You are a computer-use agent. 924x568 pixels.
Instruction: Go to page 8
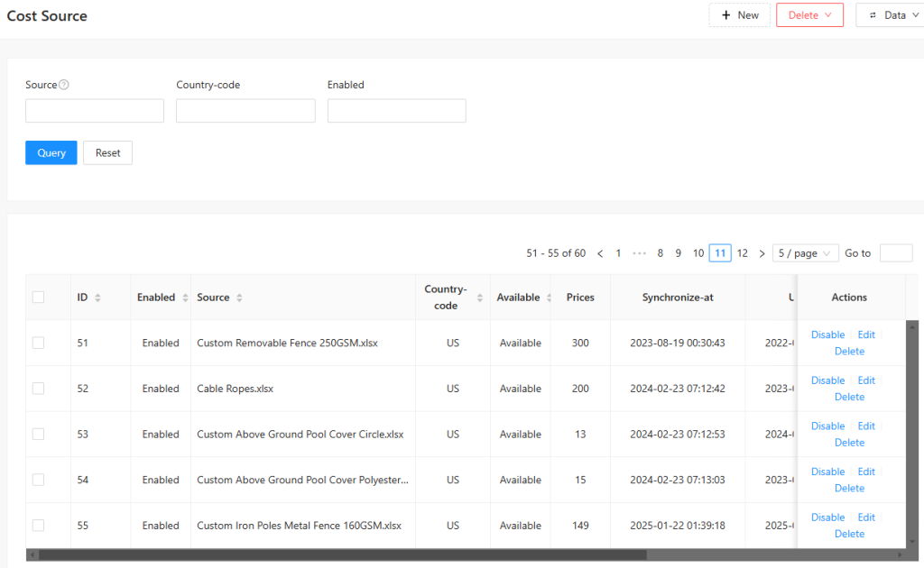660,253
